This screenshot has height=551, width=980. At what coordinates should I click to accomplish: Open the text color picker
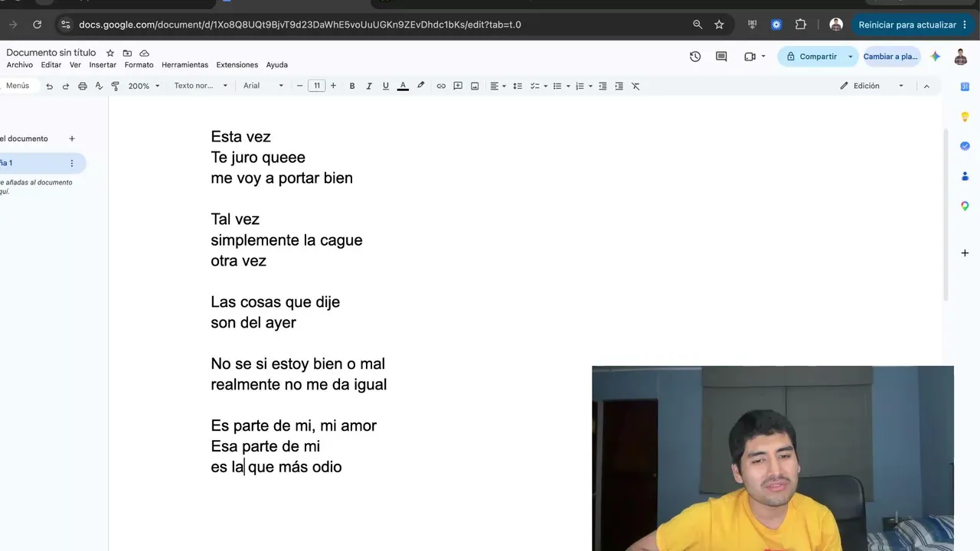[403, 86]
